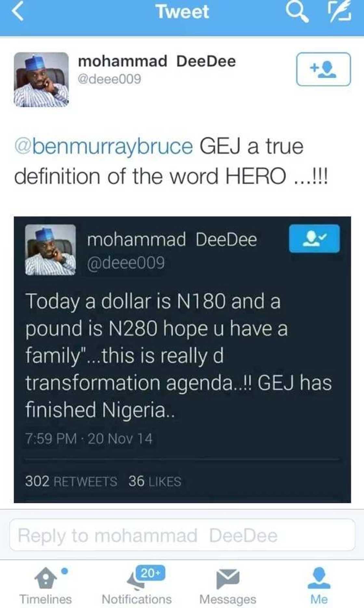Image resolution: width=364 pixels, height=608 pixels.
Task: Tap the @deee009 handle under top name
Action: pos(109,79)
